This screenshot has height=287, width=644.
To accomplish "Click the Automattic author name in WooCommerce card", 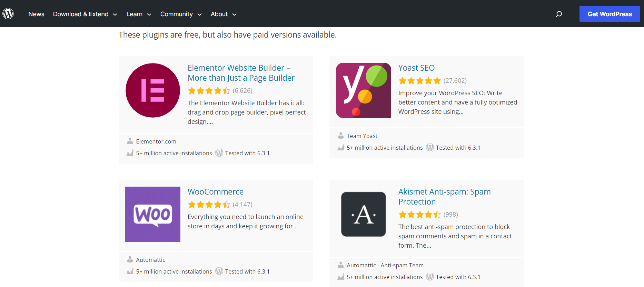I will (151, 260).
